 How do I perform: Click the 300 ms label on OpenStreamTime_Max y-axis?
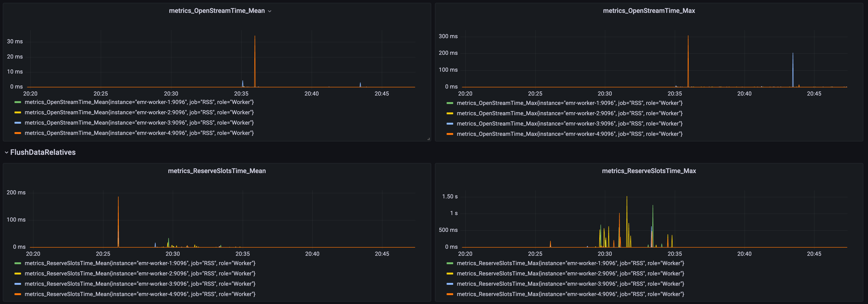448,37
